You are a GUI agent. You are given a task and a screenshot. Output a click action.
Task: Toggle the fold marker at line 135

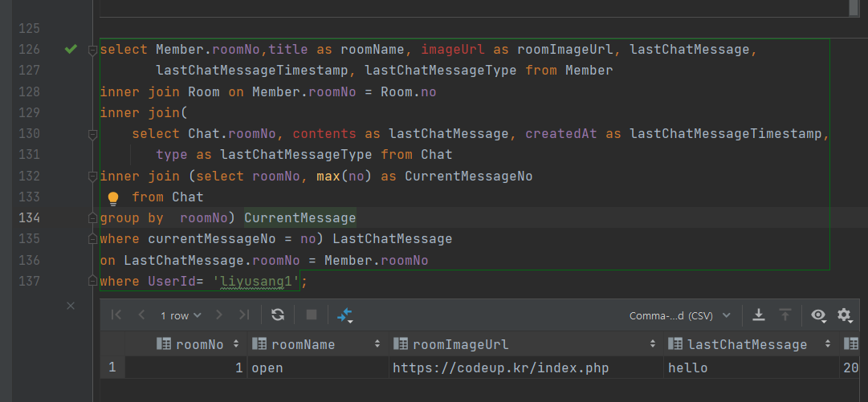[92, 239]
